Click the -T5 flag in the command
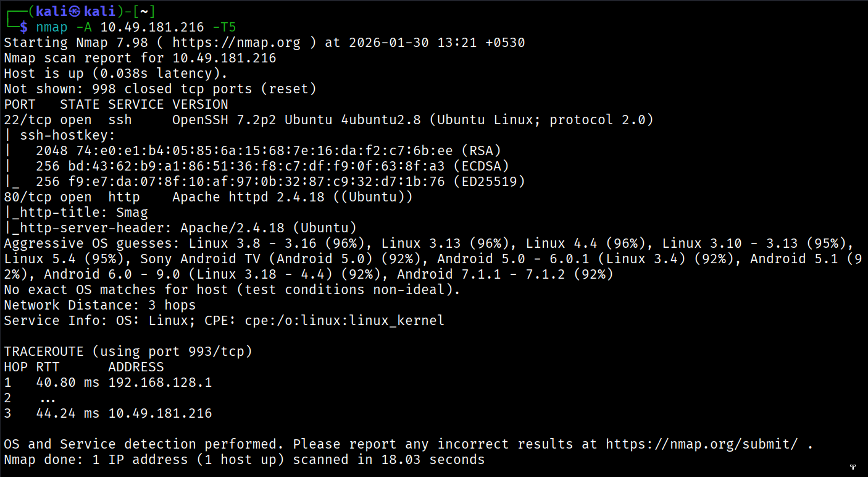Image resolution: width=868 pixels, height=477 pixels. (224, 27)
